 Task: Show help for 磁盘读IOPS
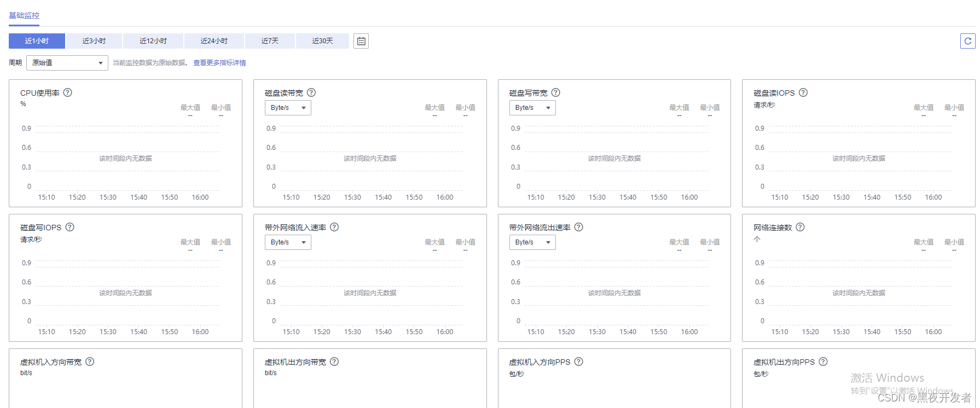[x=803, y=92]
